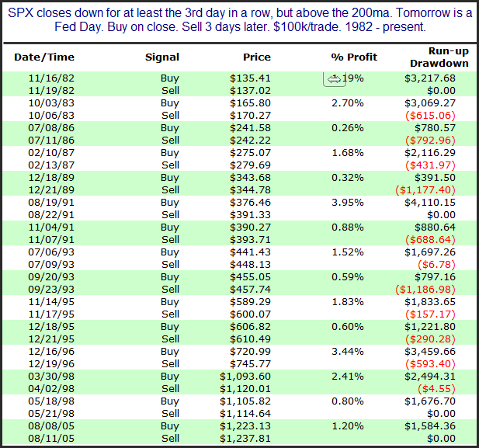Click the $391.33 sell price

pyautogui.click(x=250, y=215)
